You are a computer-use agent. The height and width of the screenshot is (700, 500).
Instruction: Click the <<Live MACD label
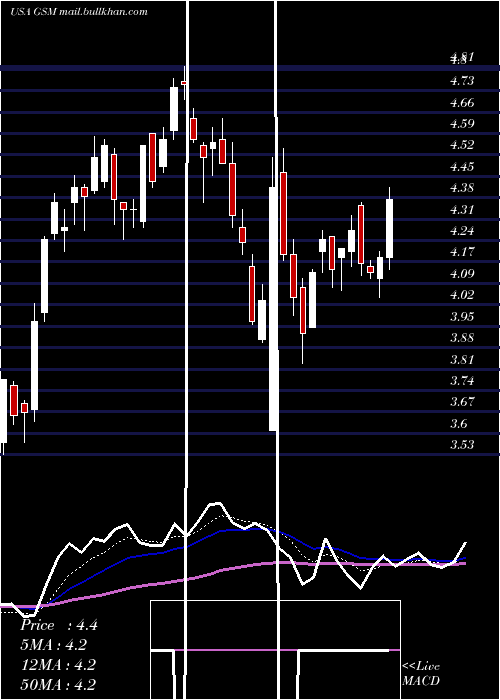coord(421,673)
